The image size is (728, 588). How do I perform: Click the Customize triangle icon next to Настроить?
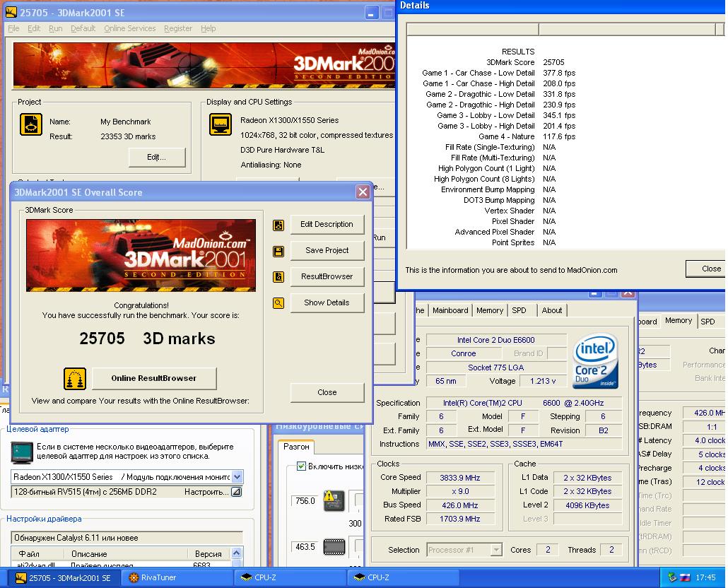[236, 491]
